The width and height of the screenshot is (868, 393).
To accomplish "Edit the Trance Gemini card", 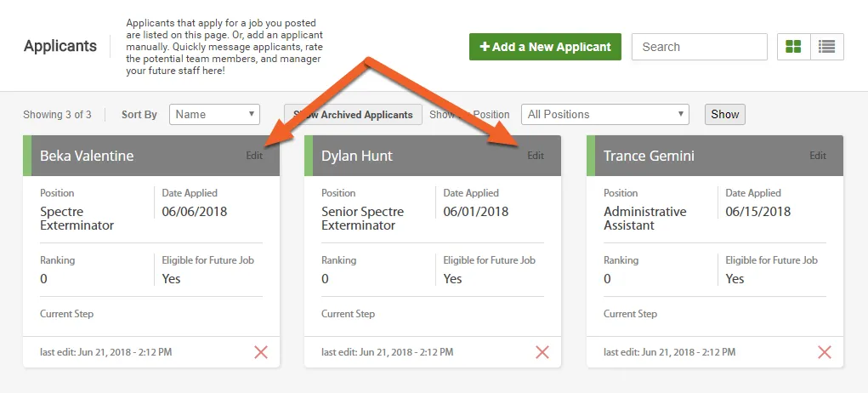I will (x=818, y=156).
